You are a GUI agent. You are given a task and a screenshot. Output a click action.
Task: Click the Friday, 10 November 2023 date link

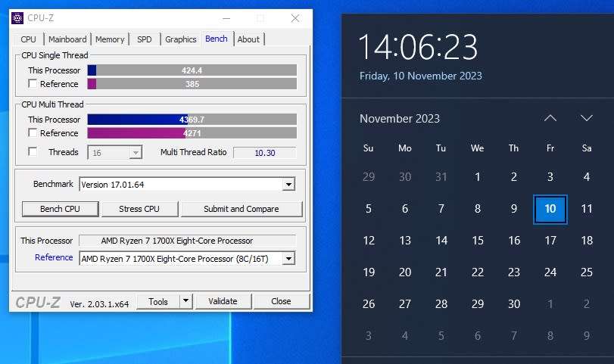click(x=420, y=76)
